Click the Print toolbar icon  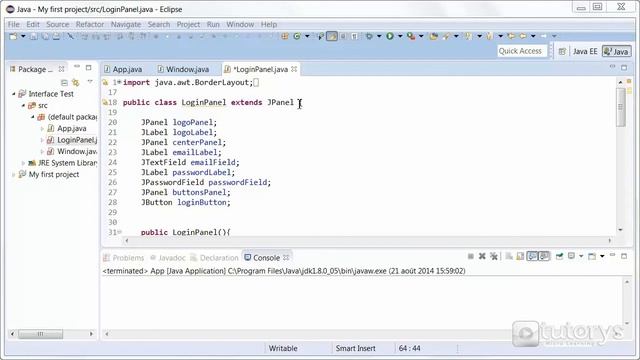(x=56, y=36)
